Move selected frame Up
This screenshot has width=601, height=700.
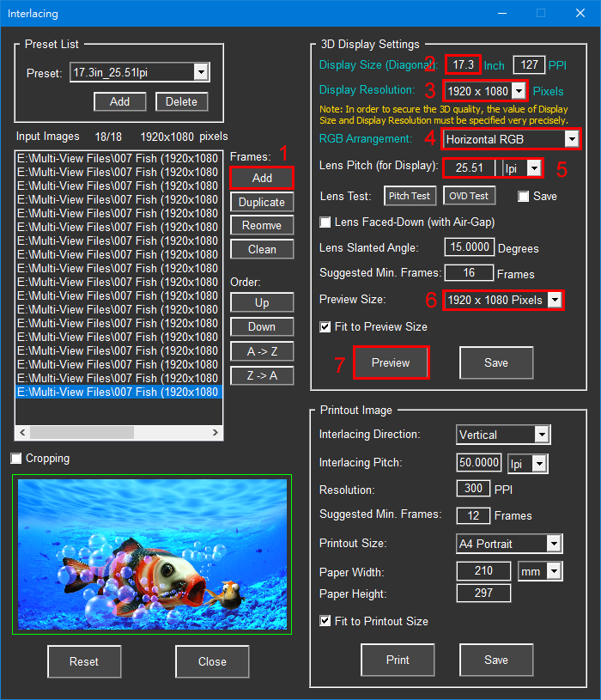[x=262, y=302]
